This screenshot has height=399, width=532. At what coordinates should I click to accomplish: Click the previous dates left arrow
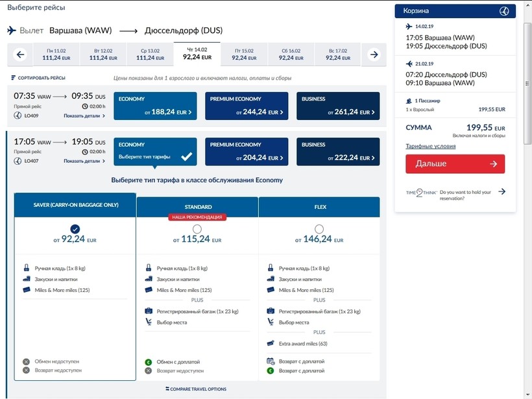(20, 54)
